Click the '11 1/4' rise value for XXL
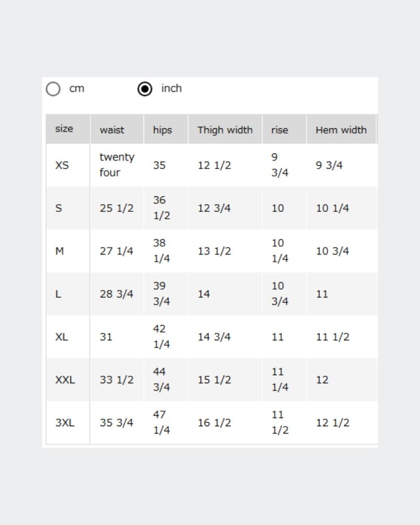 280,379
